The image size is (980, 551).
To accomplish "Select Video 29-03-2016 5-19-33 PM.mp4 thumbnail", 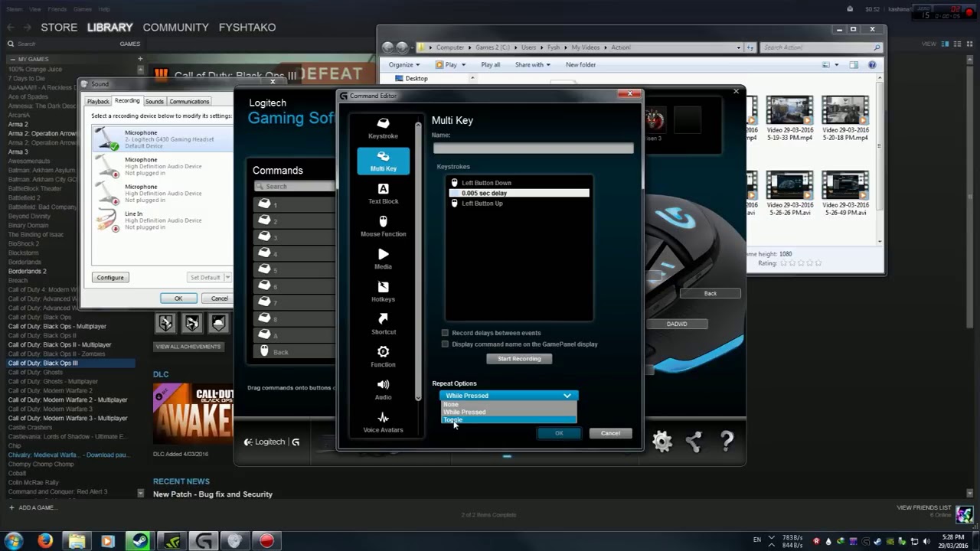I will coord(790,109).
